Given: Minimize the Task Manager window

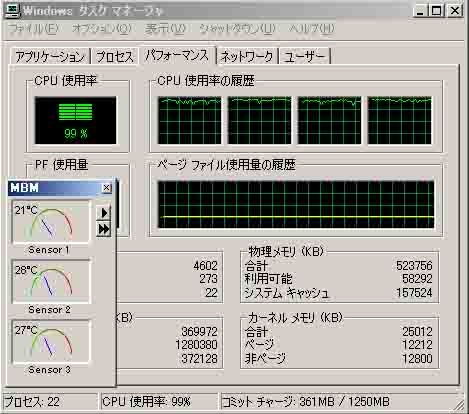Looking at the screenshot, I should pyautogui.click(x=420, y=11).
